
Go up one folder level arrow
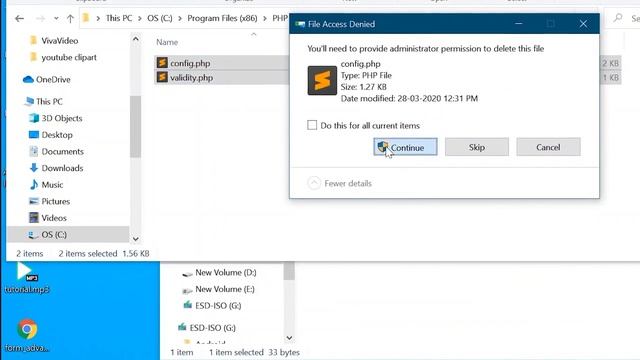pyautogui.click(x=70, y=18)
